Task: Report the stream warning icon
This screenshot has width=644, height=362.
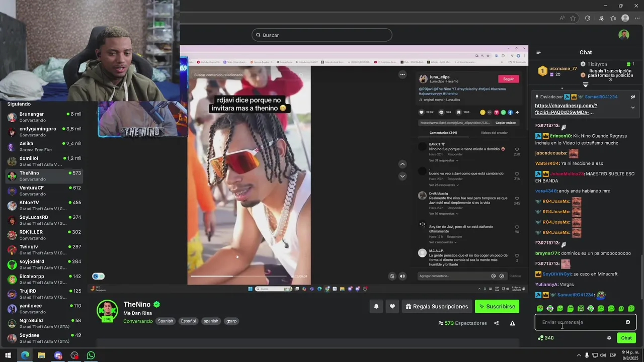Action: tap(512, 323)
